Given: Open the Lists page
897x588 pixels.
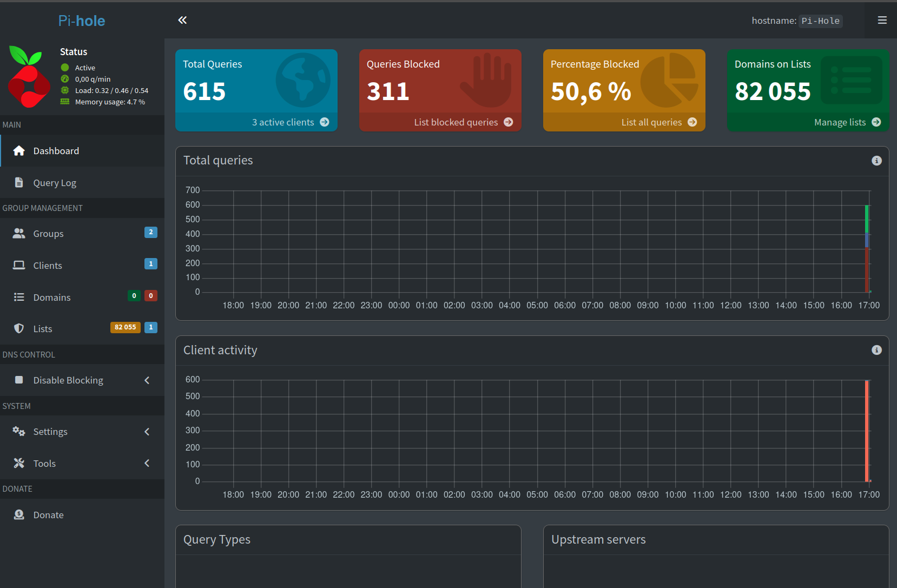Looking at the screenshot, I should (x=82, y=328).
